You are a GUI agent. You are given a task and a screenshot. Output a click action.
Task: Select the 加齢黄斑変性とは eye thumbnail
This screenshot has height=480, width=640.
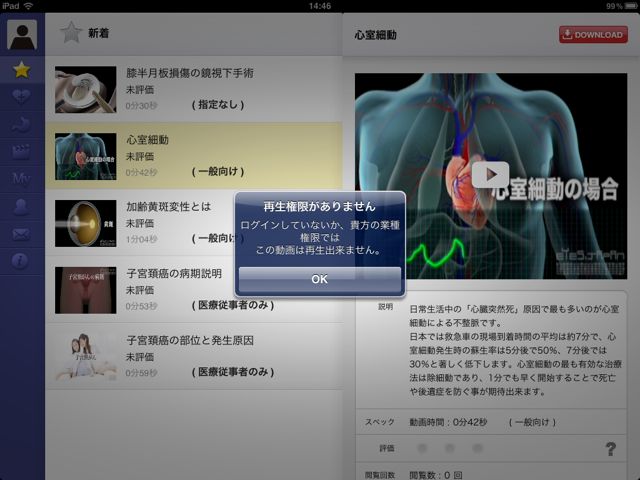coord(86,223)
